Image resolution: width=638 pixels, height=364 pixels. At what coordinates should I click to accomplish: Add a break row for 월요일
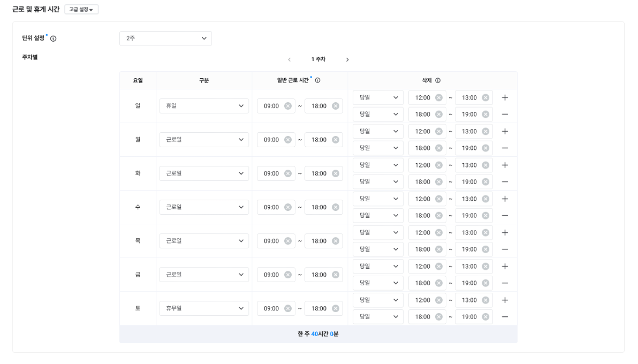505,131
